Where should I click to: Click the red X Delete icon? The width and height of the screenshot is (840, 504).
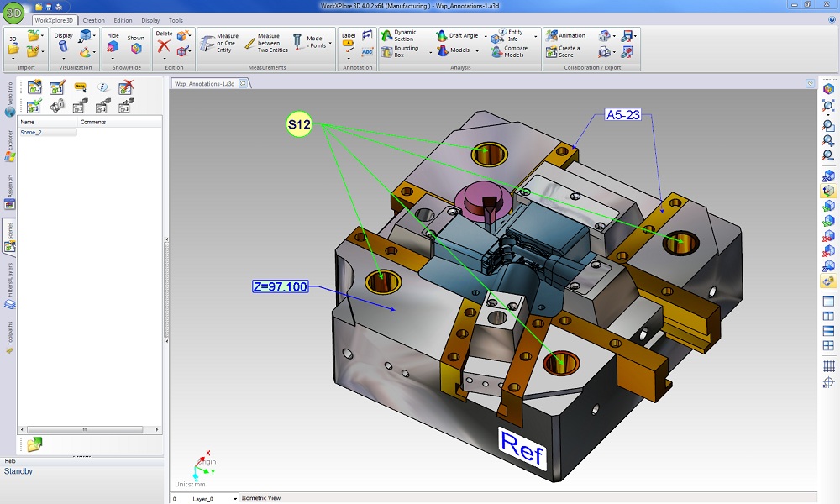[x=164, y=47]
